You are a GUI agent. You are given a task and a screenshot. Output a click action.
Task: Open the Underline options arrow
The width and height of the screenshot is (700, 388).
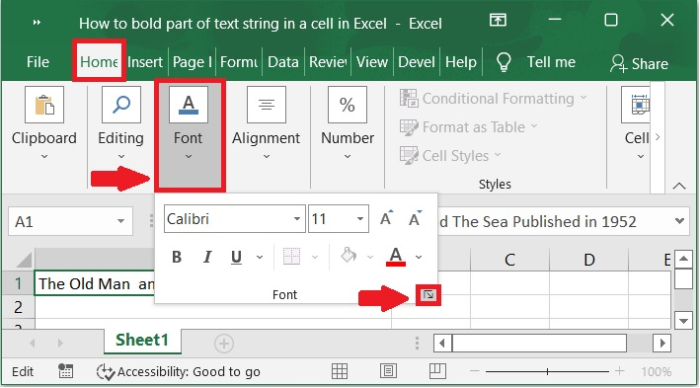260,257
